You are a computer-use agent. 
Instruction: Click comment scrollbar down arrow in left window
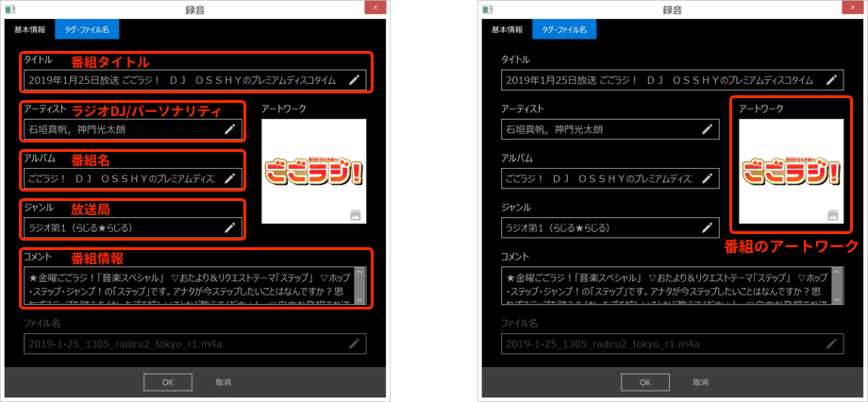point(359,298)
